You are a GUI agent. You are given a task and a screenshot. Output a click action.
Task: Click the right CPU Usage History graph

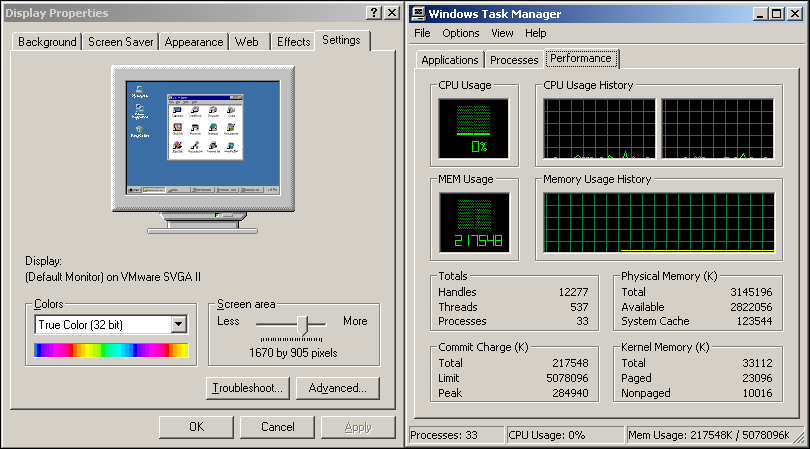[718, 129]
